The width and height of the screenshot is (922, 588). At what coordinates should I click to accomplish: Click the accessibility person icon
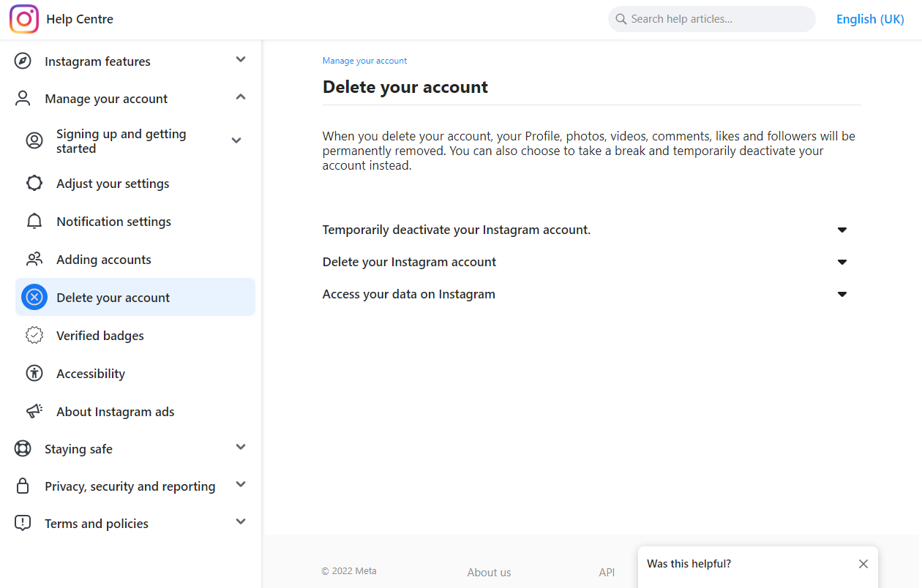click(34, 374)
